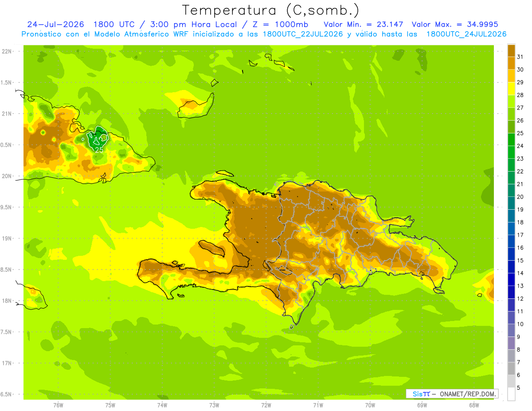Pick the dark brown legend swatch above 31
532x411 pixels.
[x=511, y=51]
